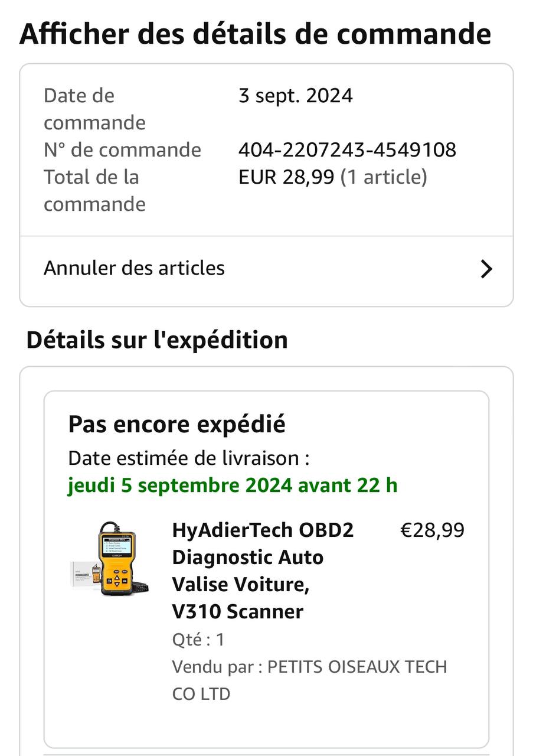This screenshot has height=756, width=533.
Task: Tap the order date 3 sept. 2024
Action: [x=295, y=96]
